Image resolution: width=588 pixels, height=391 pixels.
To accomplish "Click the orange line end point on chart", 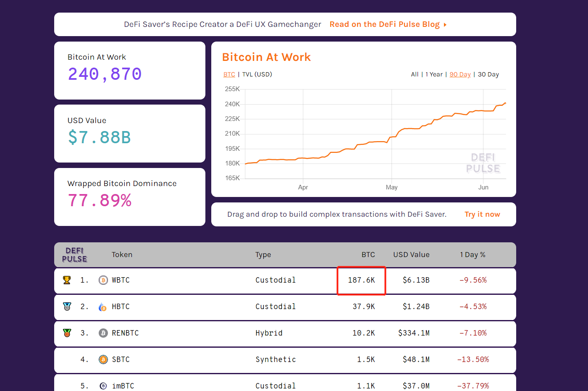I will [x=505, y=103].
